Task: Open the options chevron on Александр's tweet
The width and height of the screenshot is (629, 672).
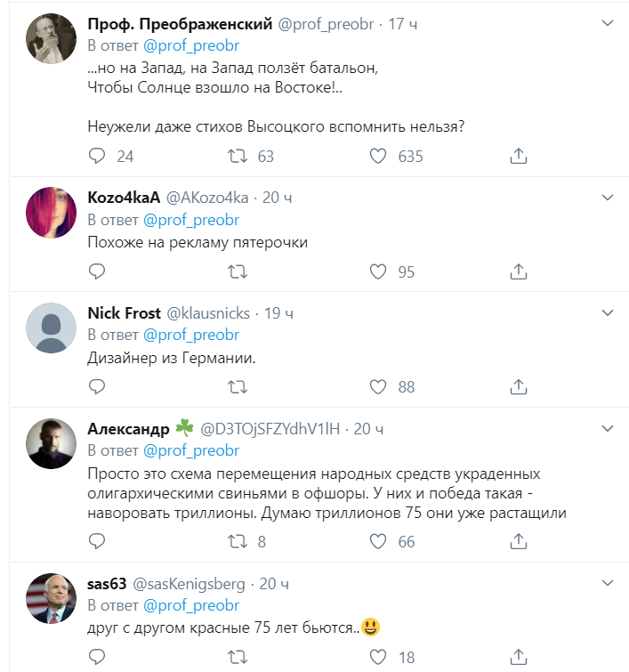Action: point(608,428)
